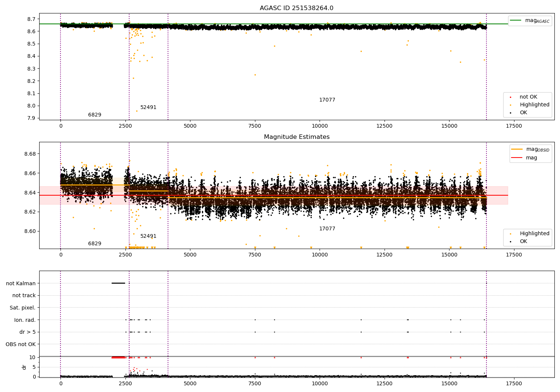
Task: Click the 'OK' legend marker in Magnitude Estimates plot
Action: click(510, 242)
